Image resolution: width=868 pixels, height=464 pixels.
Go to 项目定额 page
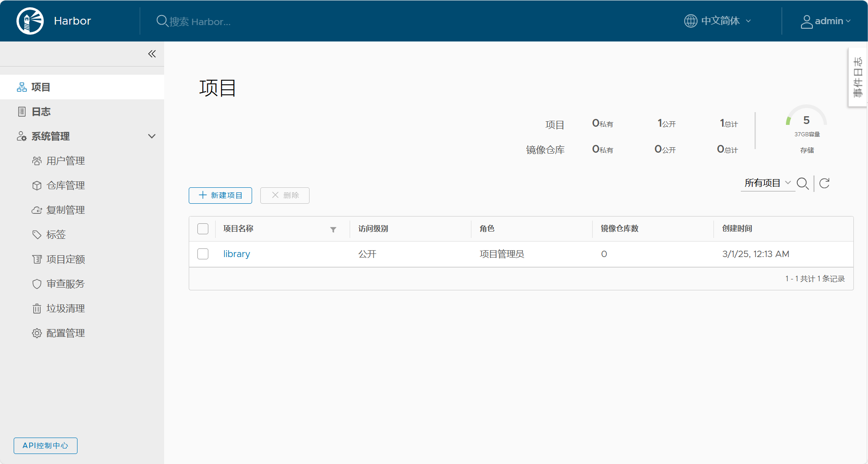tap(66, 259)
